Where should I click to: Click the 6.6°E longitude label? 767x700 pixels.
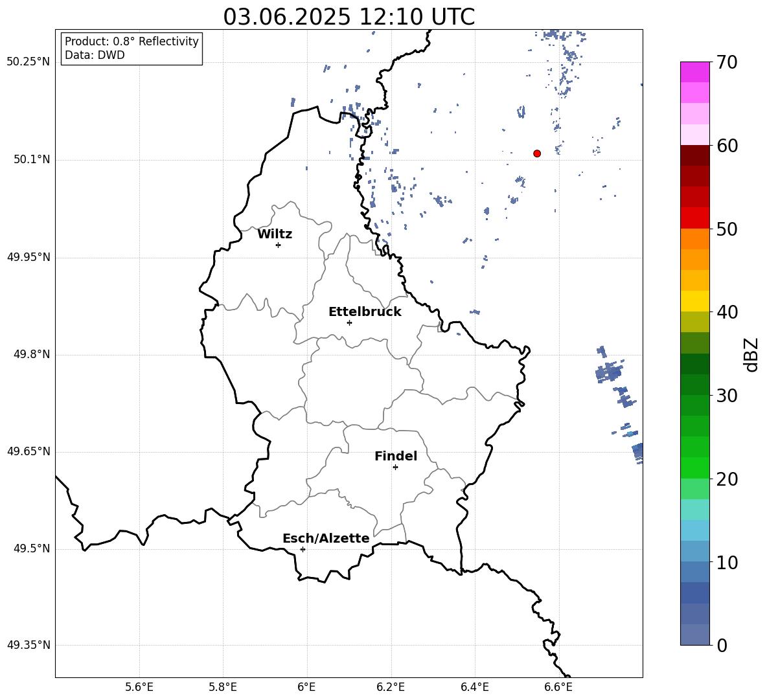(x=558, y=687)
